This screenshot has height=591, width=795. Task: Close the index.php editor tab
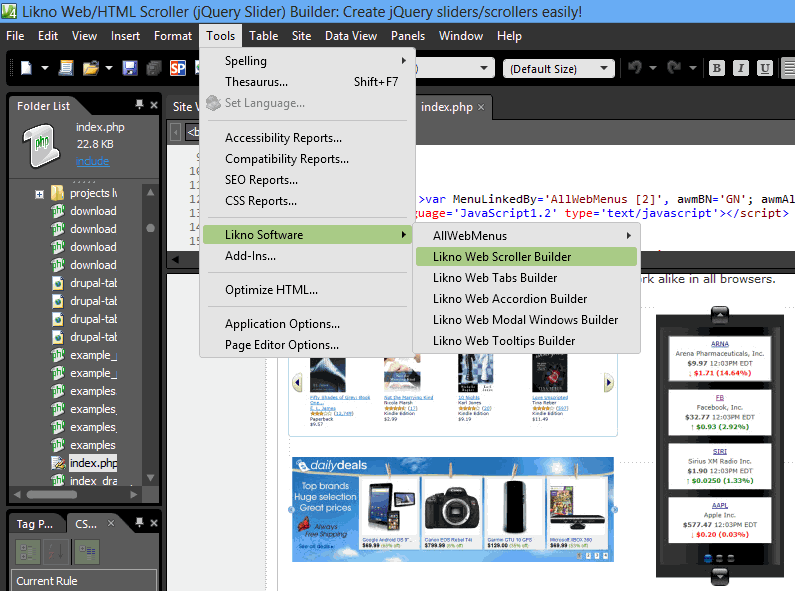tap(481, 107)
